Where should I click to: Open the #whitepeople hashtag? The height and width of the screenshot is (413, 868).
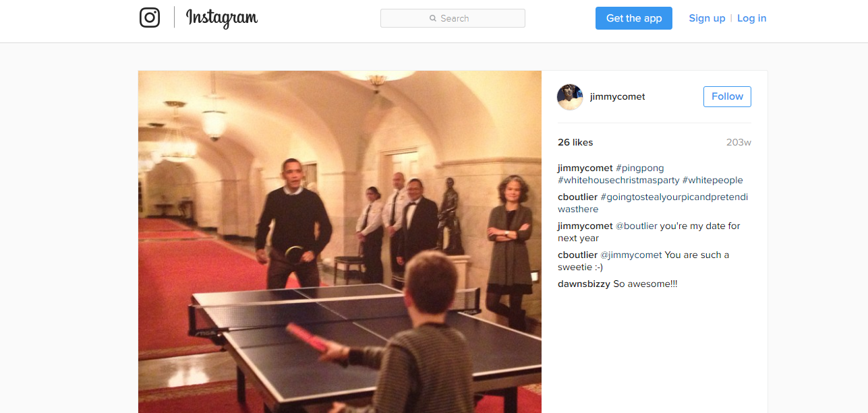[713, 180]
